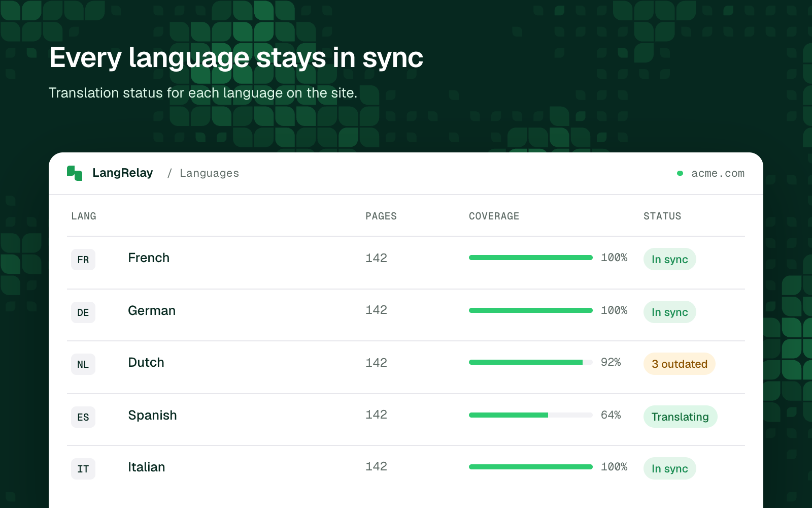Open the Dutch 3 outdated status pill
The width and height of the screenshot is (812, 508).
click(x=680, y=364)
